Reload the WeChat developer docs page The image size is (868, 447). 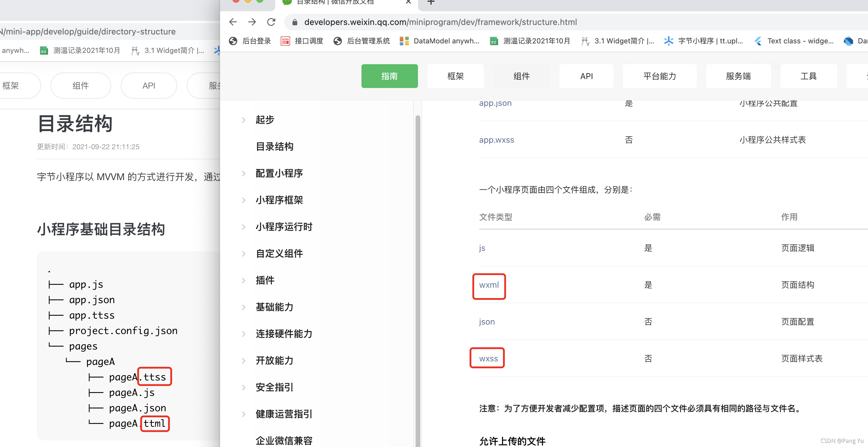tap(271, 22)
